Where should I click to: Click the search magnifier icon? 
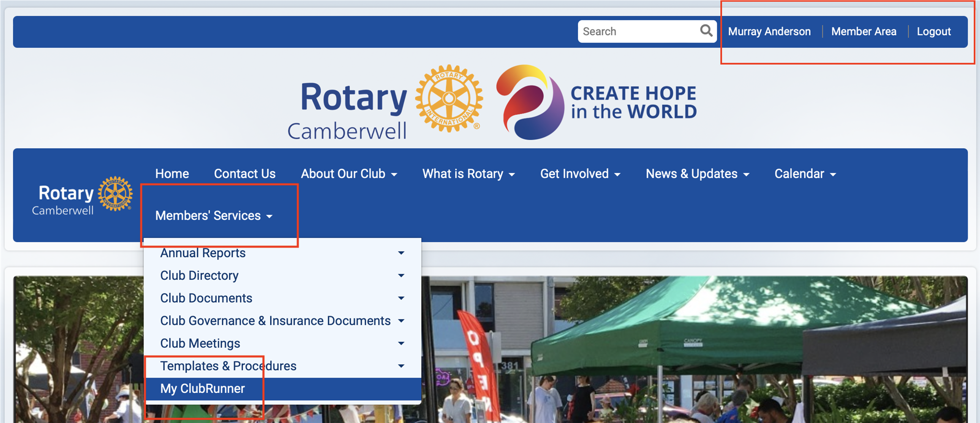pyautogui.click(x=706, y=31)
